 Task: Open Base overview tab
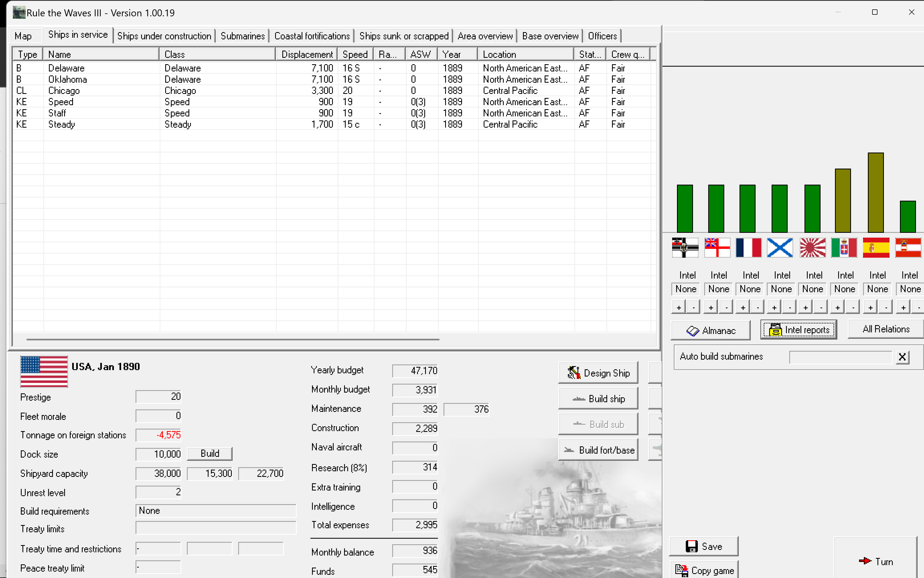click(x=550, y=36)
